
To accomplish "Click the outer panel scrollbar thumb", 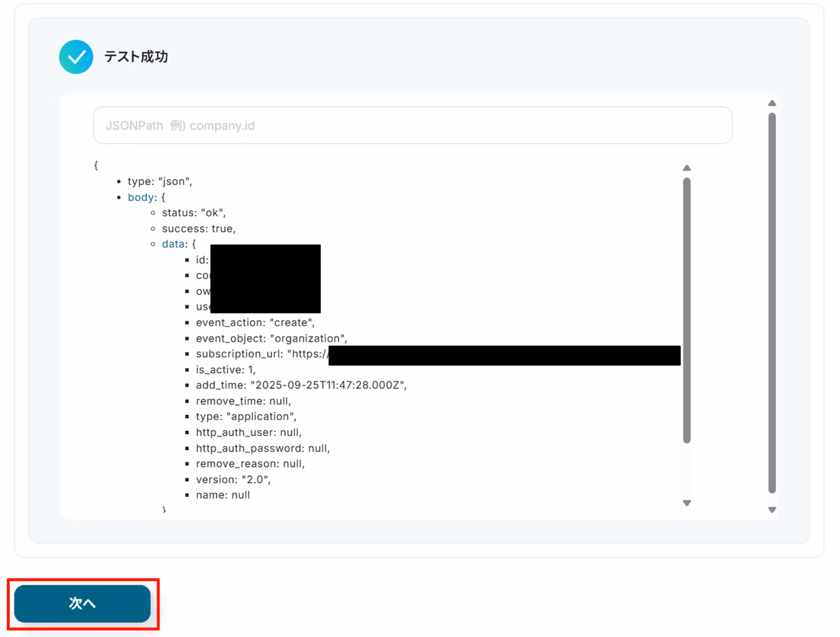I will click(x=772, y=303).
